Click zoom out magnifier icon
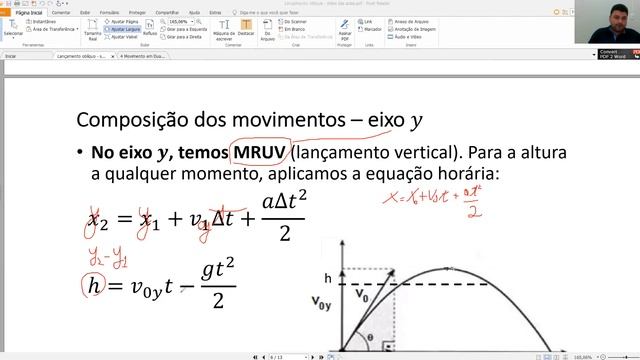 point(163,22)
